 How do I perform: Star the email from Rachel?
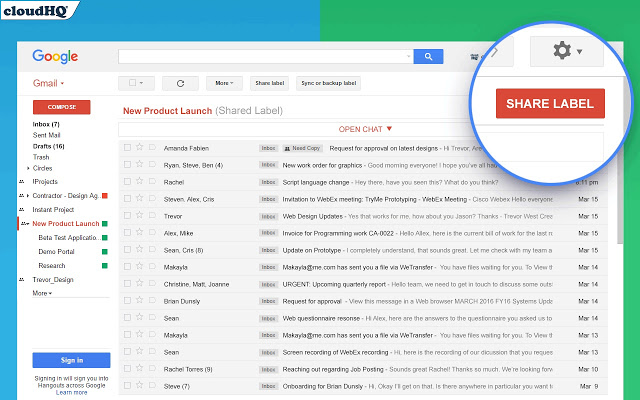point(140,182)
